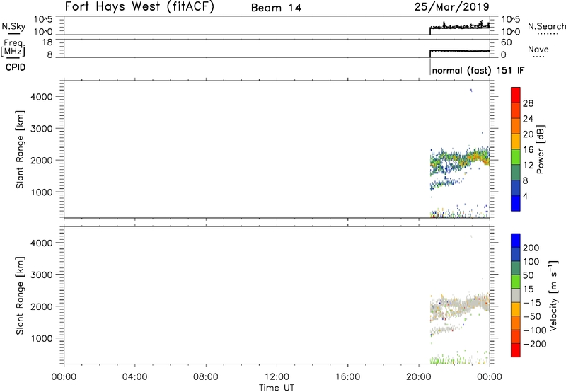Click the '3000' tick on the velocity panel
566x392 pixels.
point(42,275)
